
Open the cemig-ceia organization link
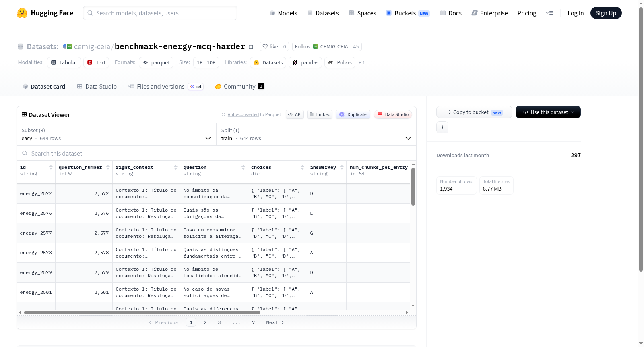[92, 46]
